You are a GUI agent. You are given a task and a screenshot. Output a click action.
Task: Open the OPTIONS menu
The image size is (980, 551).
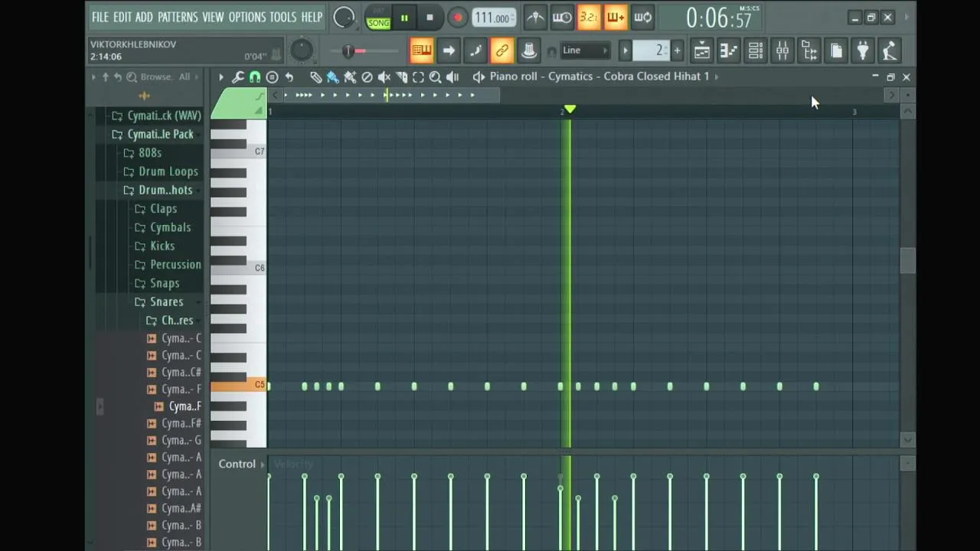point(247,17)
